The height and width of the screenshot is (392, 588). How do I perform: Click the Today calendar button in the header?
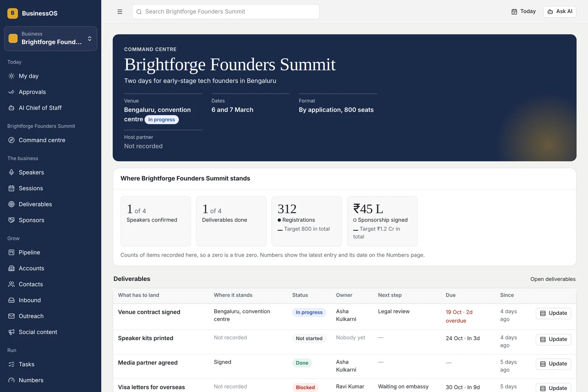pyautogui.click(x=523, y=11)
